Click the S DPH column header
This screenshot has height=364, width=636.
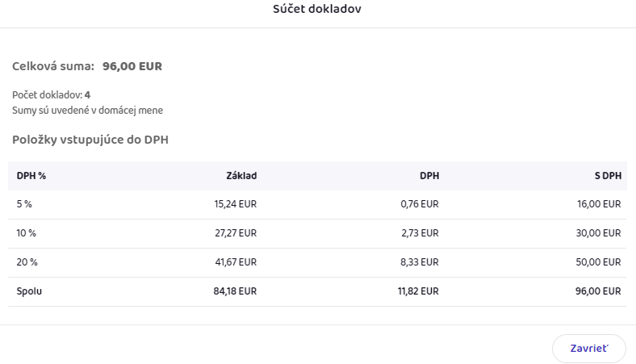pos(607,175)
